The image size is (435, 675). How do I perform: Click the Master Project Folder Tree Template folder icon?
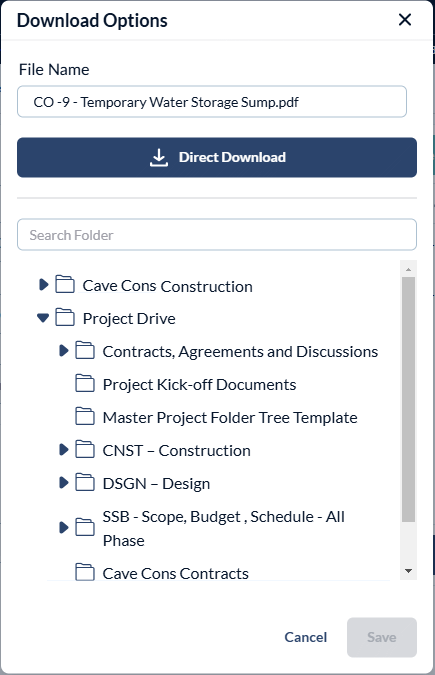(x=85, y=416)
